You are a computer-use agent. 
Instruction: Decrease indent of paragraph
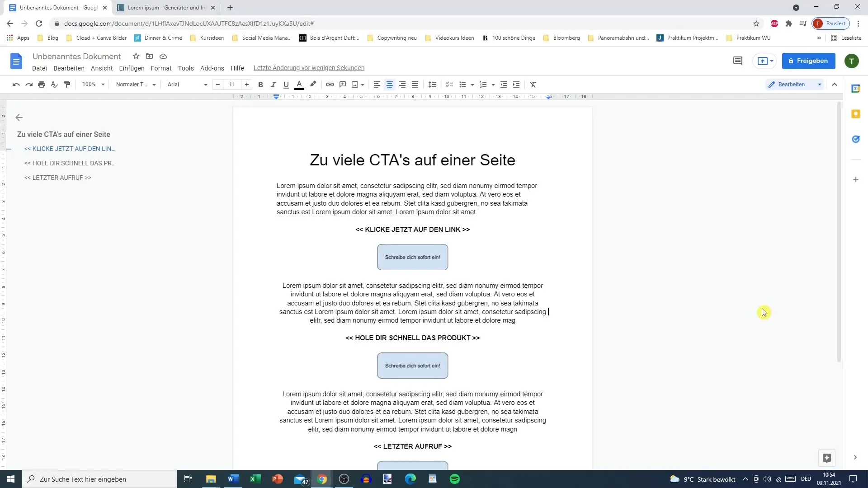tap(504, 84)
